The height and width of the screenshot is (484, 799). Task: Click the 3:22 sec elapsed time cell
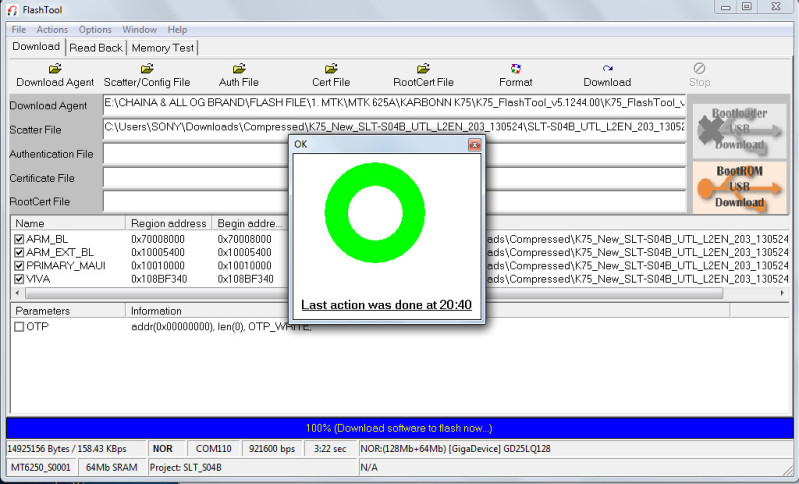330,449
